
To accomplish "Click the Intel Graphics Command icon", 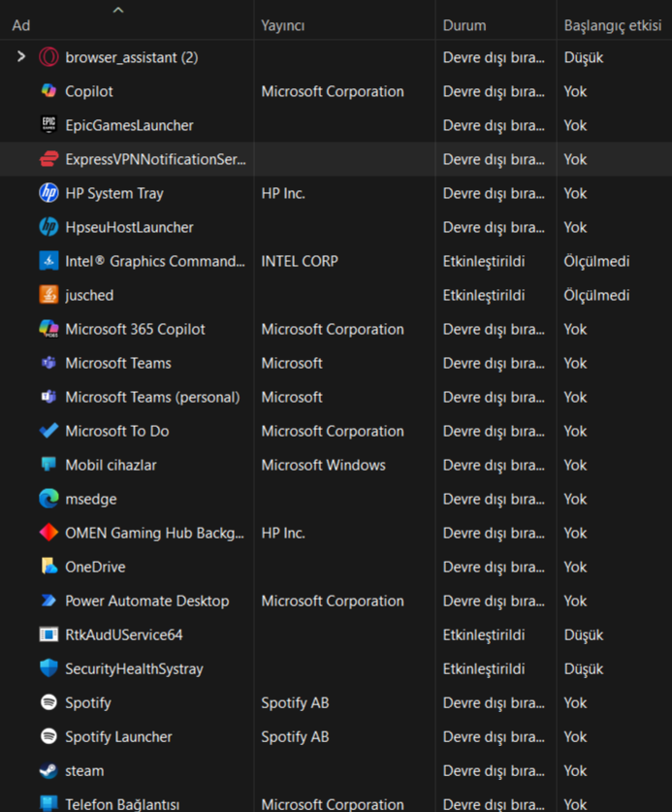I will [x=48, y=261].
